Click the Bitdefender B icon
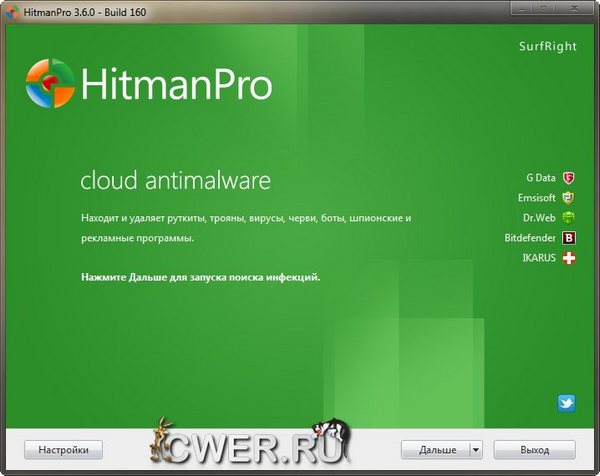The image size is (600, 476). point(569,238)
